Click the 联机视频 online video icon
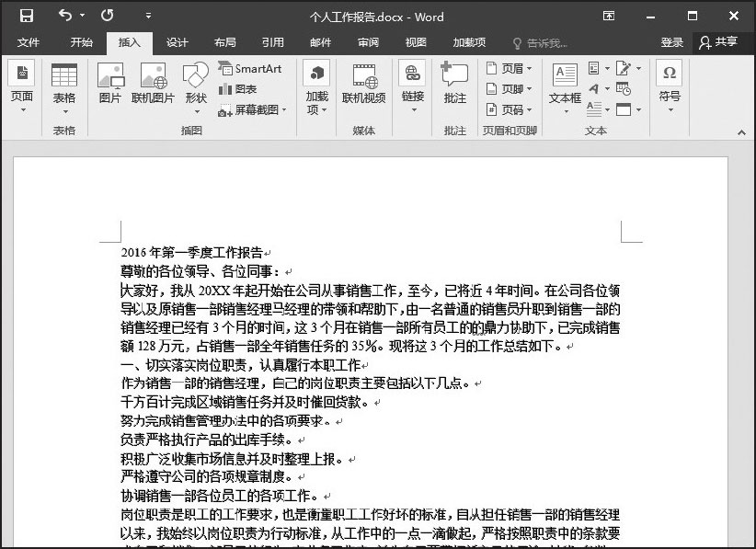756x549 pixels. 363,81
